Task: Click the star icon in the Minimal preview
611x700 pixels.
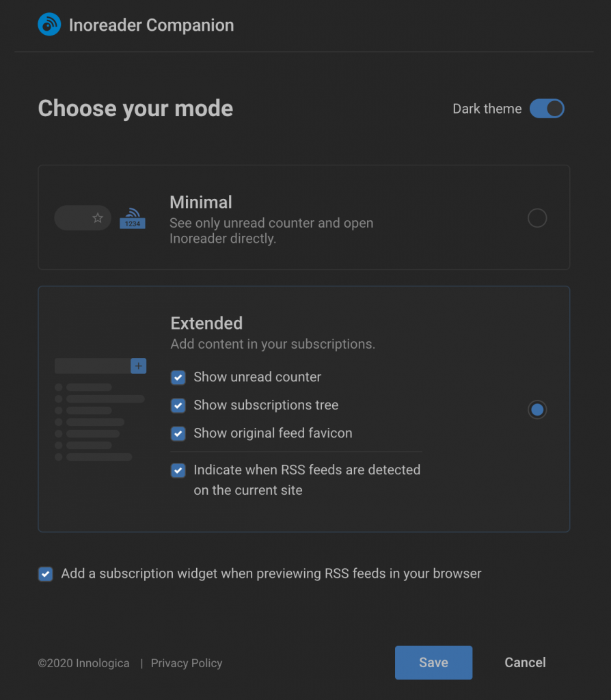Action: pyautogui.click(x=98, y=217)
